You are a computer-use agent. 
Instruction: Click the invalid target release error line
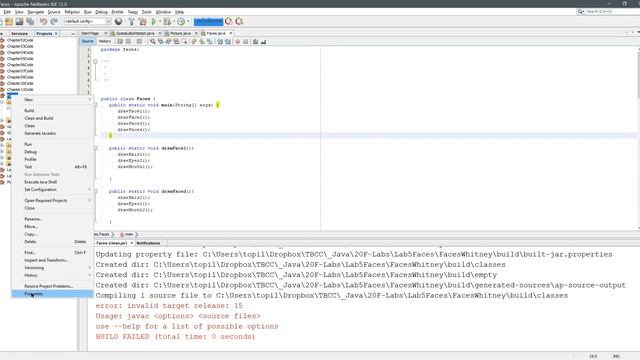pos(169,306)
